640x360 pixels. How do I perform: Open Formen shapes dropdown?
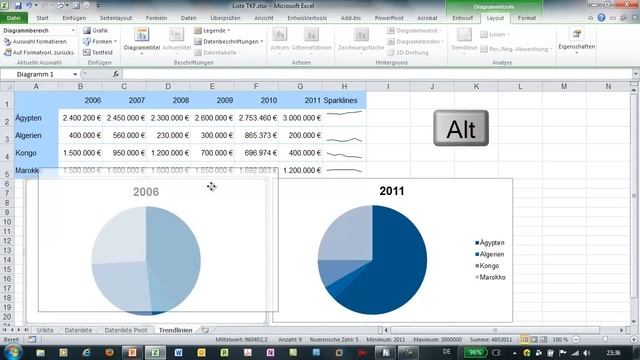pyautogui.click(x=100, y=42)
